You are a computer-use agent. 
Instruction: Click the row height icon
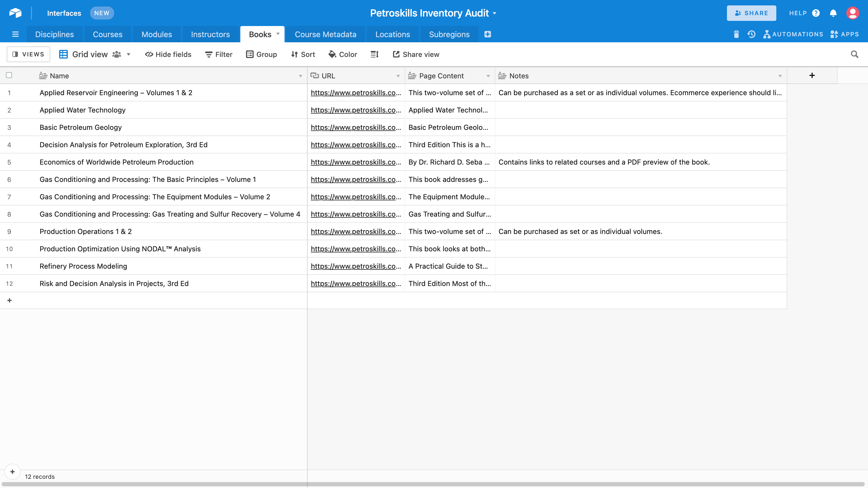[374, 54]
